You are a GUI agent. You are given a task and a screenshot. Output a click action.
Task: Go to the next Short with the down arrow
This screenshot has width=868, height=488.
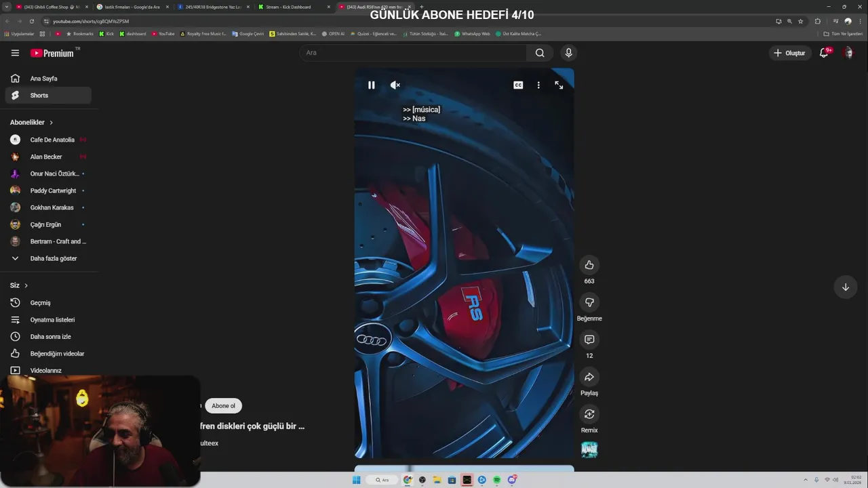(846, 287)
